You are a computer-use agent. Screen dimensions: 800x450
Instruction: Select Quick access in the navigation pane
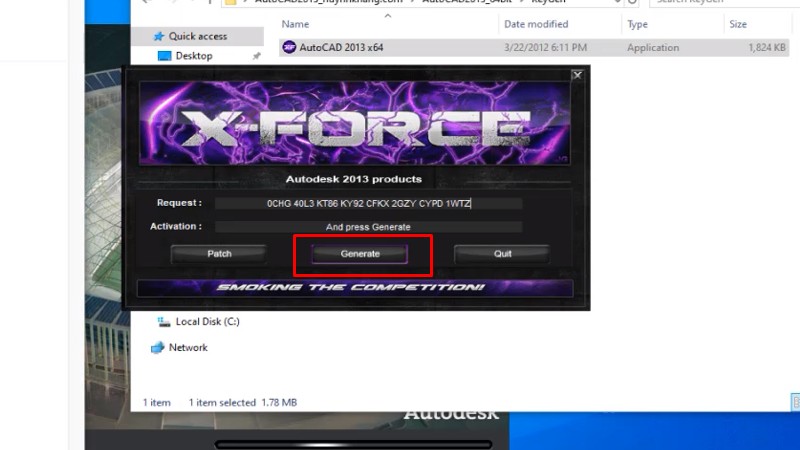197,36
